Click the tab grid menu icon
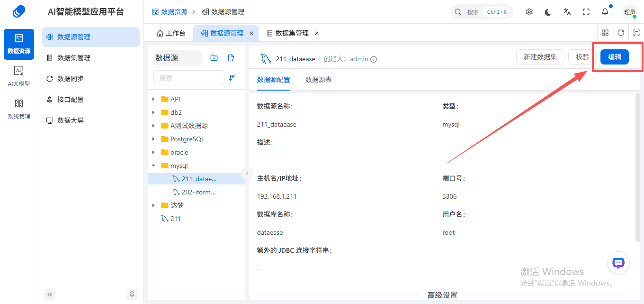644x304 pixels. pos(605,33)
